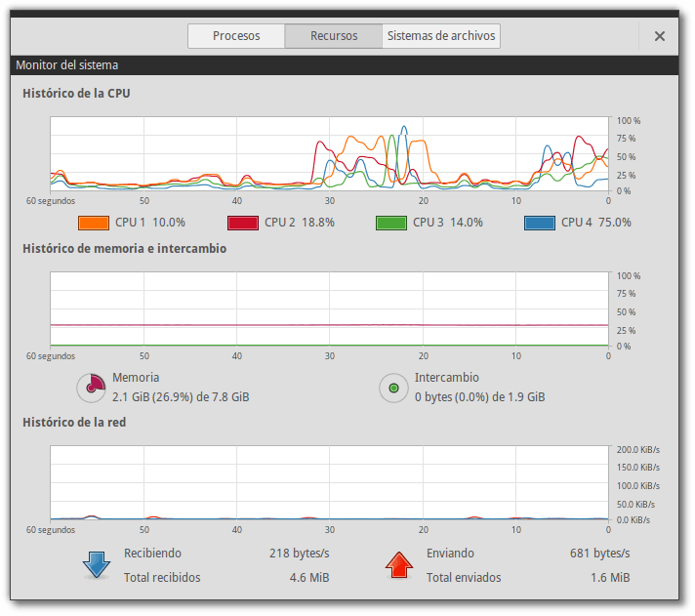
Task: Click the red CPU 2 color swatch
Action: click(x=243, y=223)
